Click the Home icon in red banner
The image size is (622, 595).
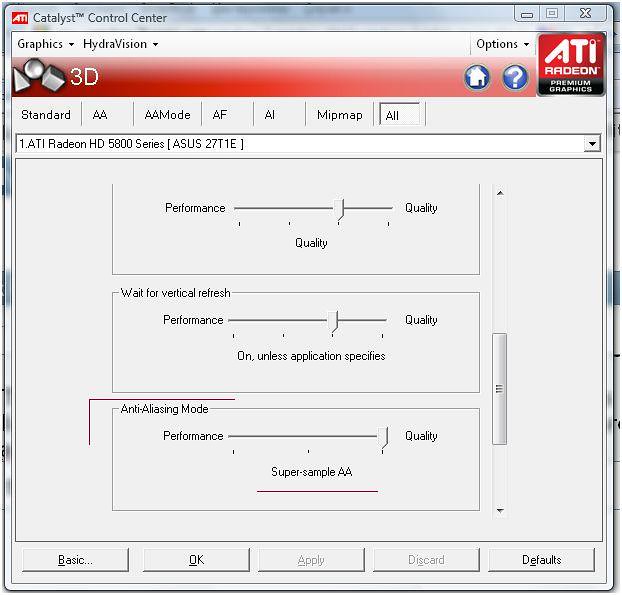click(x=477, y=77)
